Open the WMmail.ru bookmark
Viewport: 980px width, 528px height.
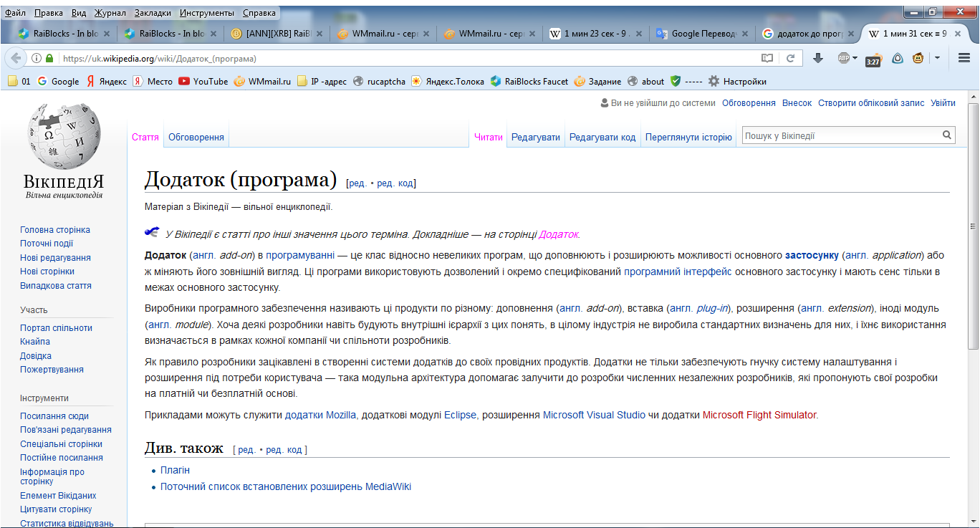262,81
